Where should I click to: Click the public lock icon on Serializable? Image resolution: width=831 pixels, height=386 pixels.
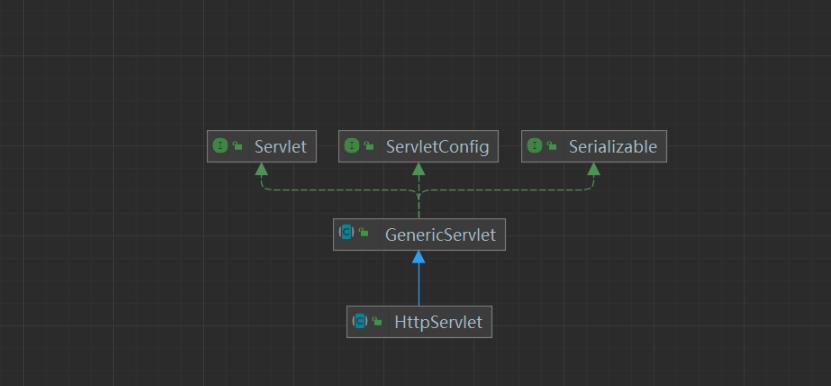click(x=552, y=146)
